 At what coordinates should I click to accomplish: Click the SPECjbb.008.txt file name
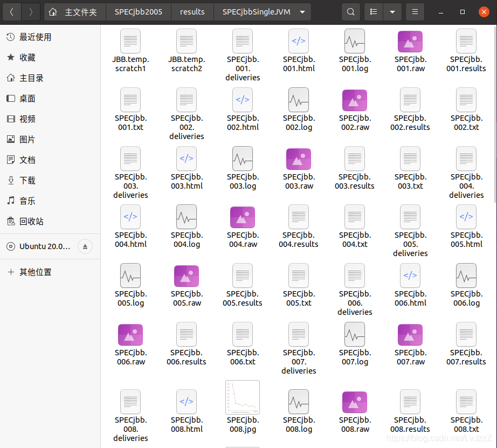pyautogui.click(x=466, y=424)
